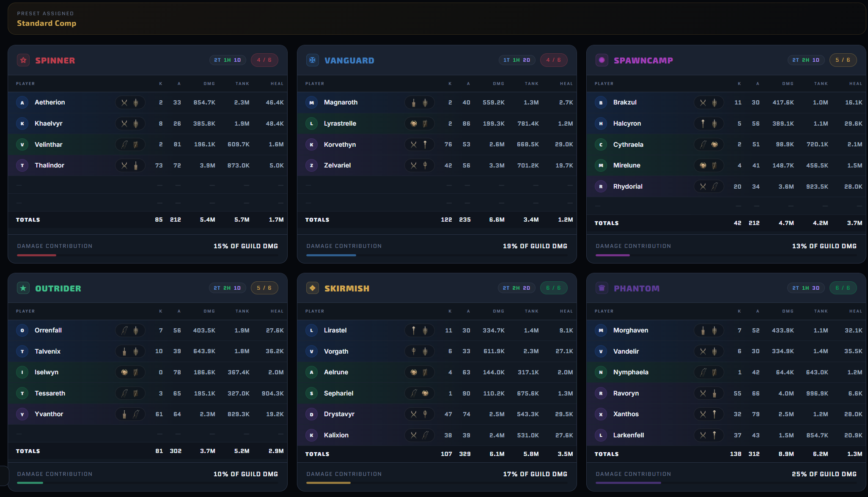Open Nymphaela's weapon loadout icons
Image resolution: width=868 pixels, height=497 pixels.
tap(709, 372)
